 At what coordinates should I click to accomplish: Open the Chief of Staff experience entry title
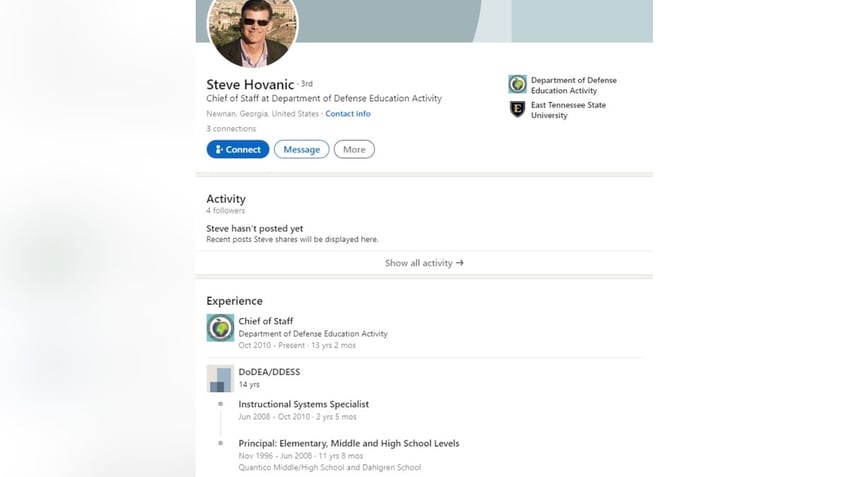pyautogui.click(x=266, y=321)
